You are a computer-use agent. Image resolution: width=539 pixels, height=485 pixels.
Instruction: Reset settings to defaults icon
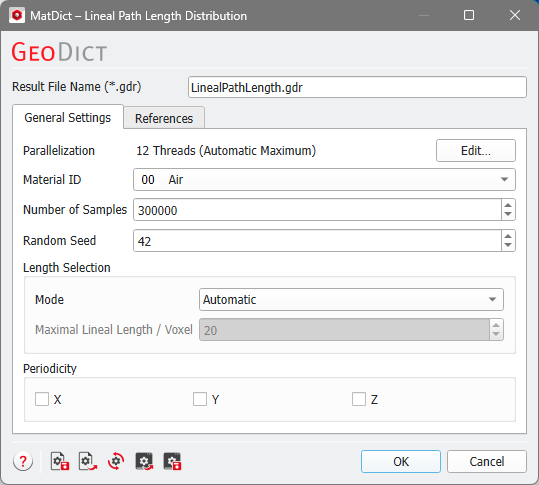coord(116,461)
